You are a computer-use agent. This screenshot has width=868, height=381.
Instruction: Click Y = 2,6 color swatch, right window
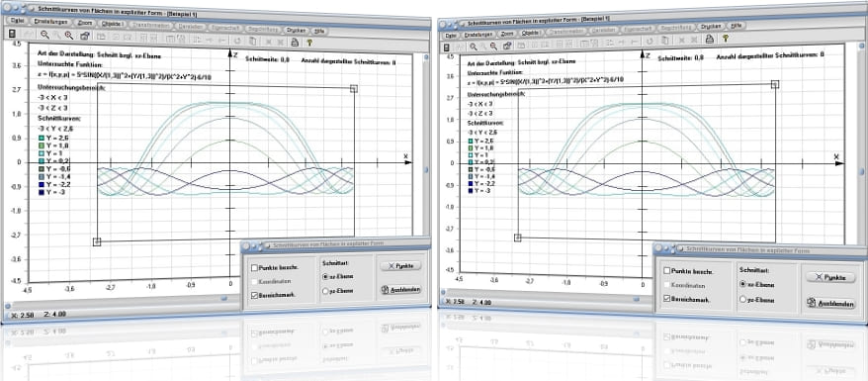tap(470, 141)
